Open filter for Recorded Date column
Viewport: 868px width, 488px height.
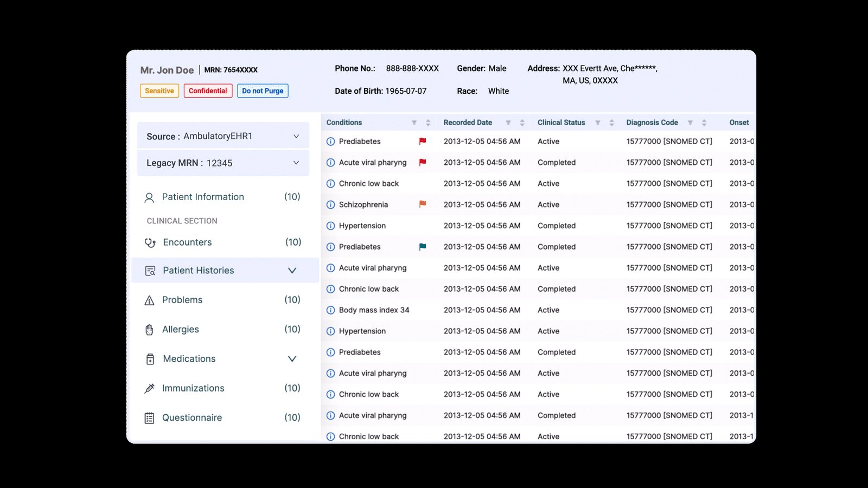[x=508, y=123]
